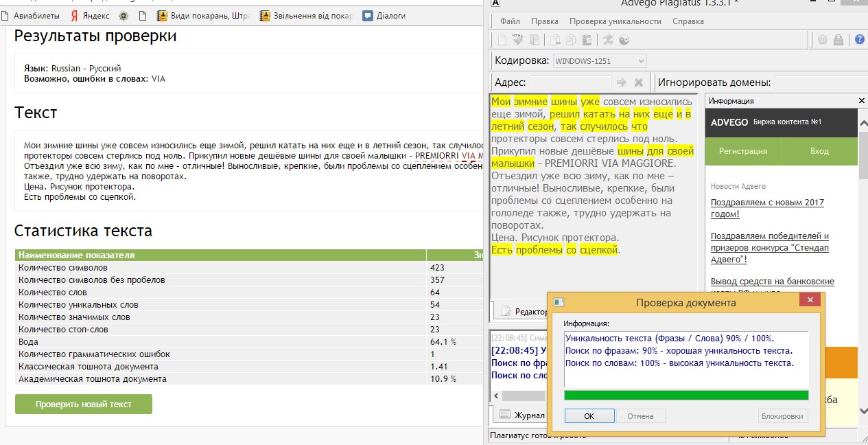The width and height of the screenshot is (868, 445).
Task: Click the Блокировки button in the dialog
Action: [x=784, y=415]
